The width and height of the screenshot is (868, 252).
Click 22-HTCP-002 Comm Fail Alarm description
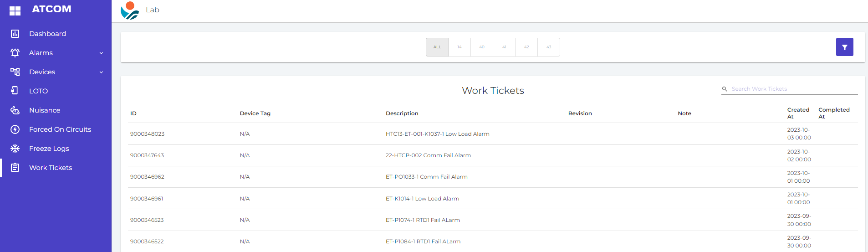click(x=428, y=155)
